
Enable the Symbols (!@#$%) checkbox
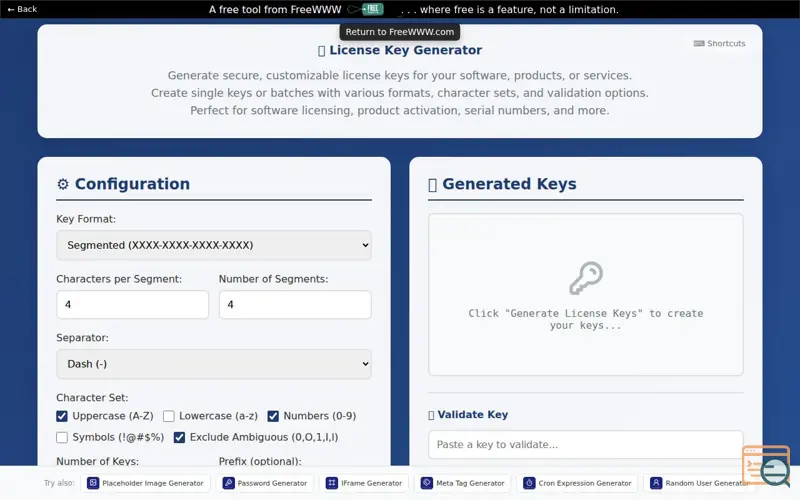(x=62, y=438)
